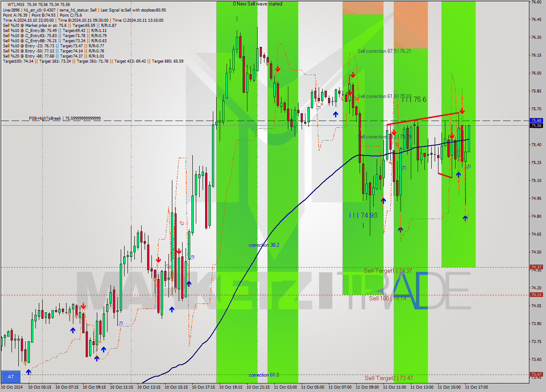Click the 'Sell %10 @ Entry -23: 76.73' line
The width and height of the screenshot is (546, 392).
point(53,46)
